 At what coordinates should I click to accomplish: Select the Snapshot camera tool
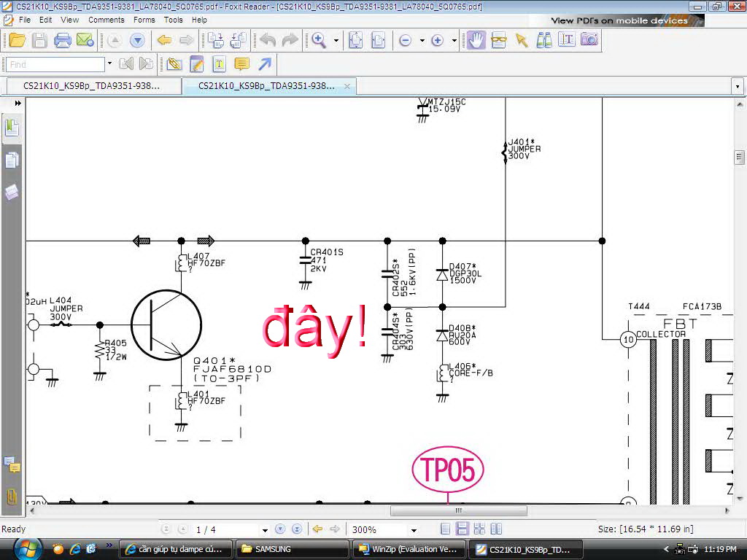pos(589,39)
